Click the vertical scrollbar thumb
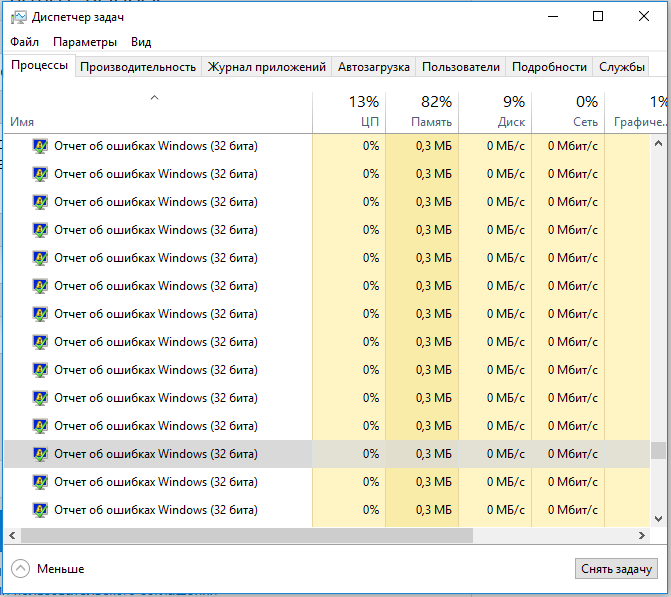Image resolution: width=671 pixels, height=597 pixels. pyautogui.click(x=659, y=450)
